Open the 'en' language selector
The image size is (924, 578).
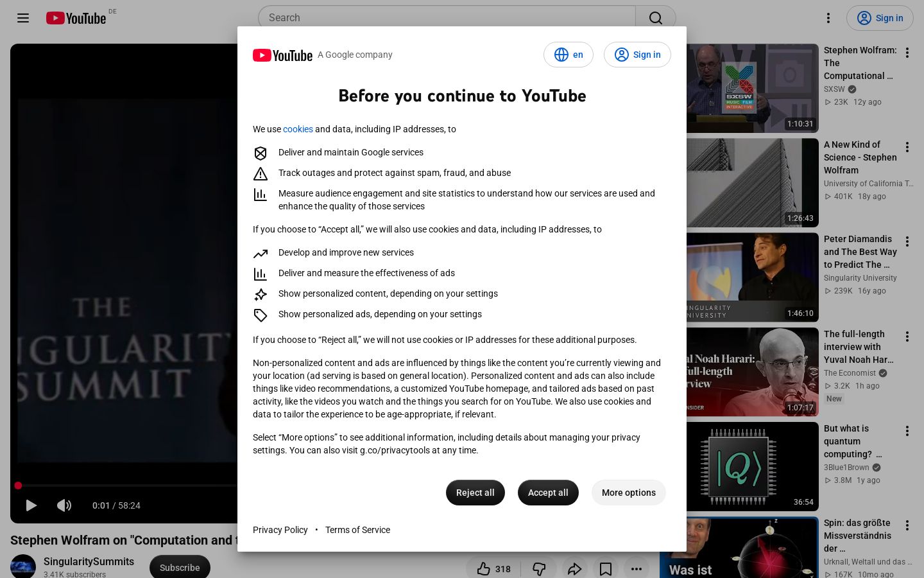point(569,55)
